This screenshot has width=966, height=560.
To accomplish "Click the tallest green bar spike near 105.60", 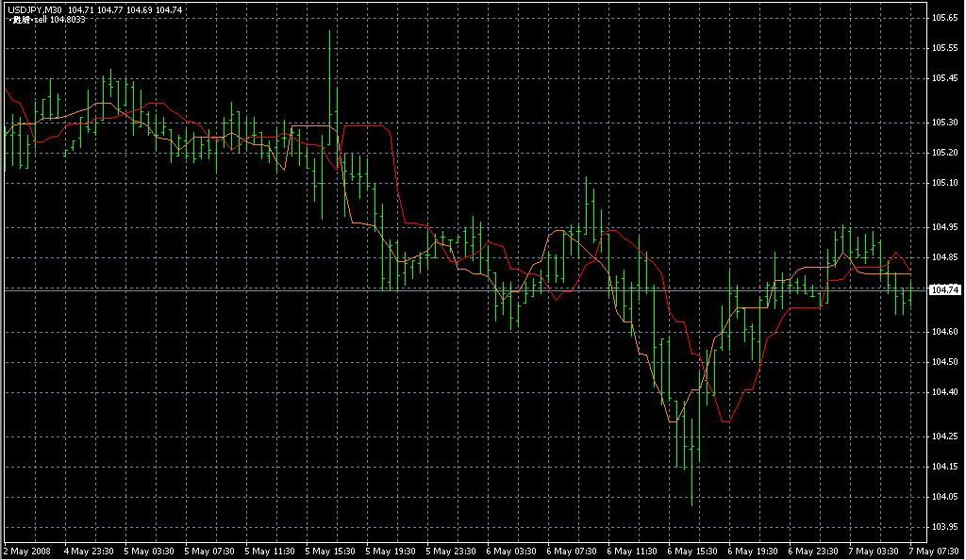I will click(x=329, y=47).
